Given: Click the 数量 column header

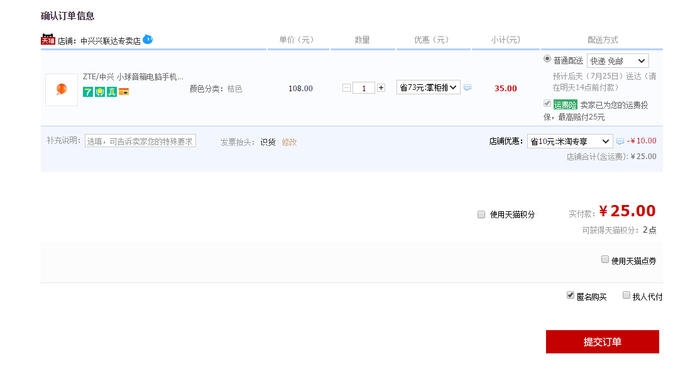Looking at the screenshot, I should pyautogui.click(x=362, y=40).
